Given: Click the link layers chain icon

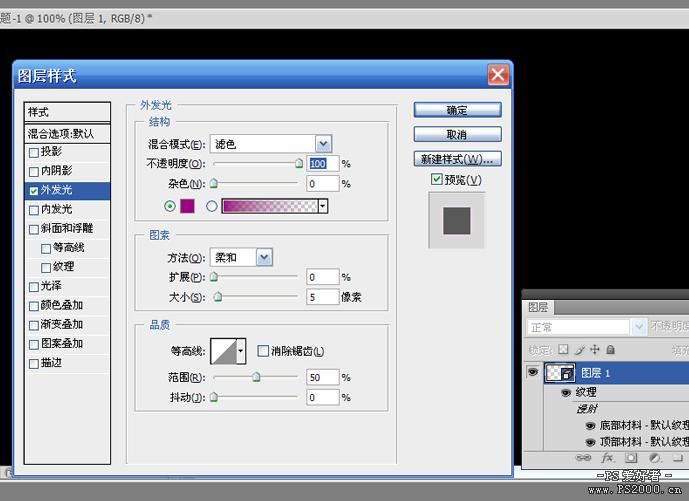Looking at the screenshot, I should (584, 458).
